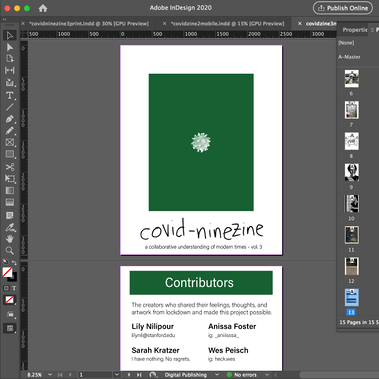Click the Home icon
This screenshot has height=379, width=379.
click(43, 8)
